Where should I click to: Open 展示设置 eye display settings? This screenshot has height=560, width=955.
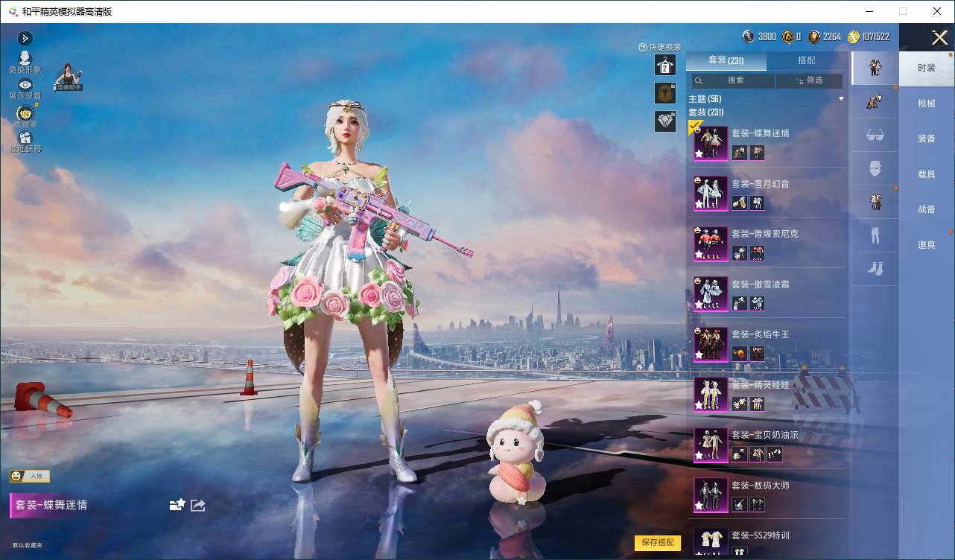click(25, 86)
